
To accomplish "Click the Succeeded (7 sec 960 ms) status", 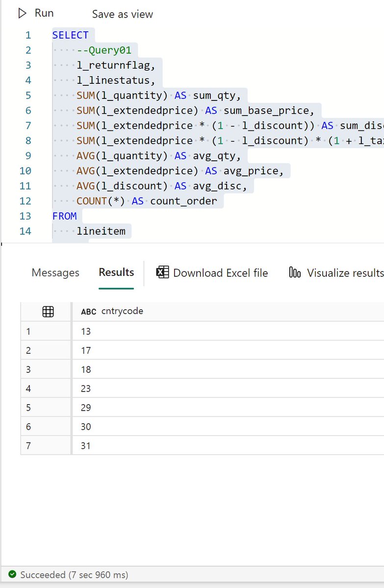I will coord(74,575).
